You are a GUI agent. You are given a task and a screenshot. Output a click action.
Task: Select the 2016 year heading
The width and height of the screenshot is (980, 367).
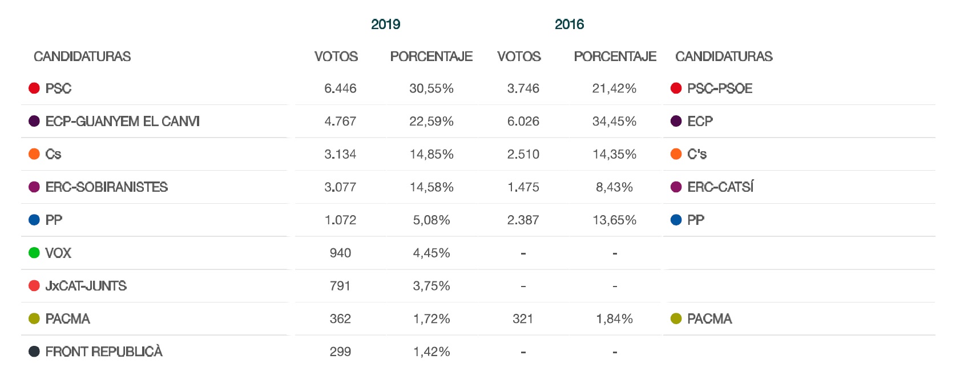pyautogui.click(x=570, y=25)
